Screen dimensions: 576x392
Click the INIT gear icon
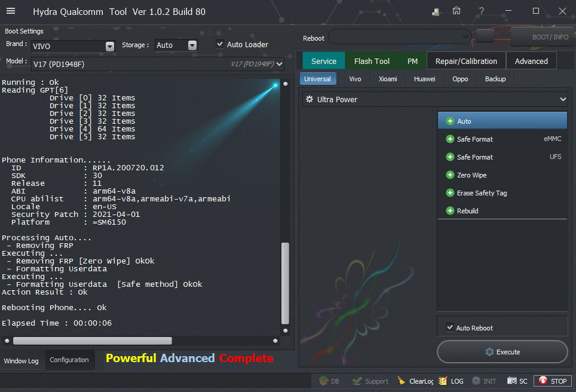476,381
